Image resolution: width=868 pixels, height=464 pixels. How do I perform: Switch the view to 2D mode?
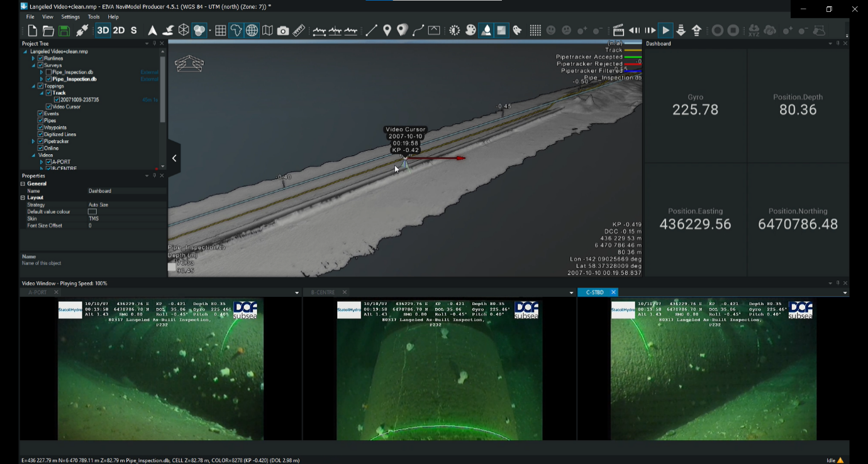point(118,30)
